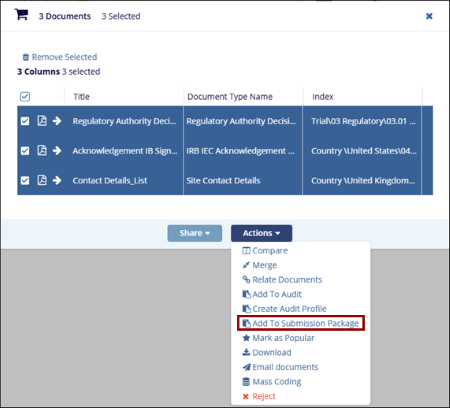The width and height of the screenshot is (450, 408).
Task: Collapse the Actions dropdown
Action: [261, 233]
